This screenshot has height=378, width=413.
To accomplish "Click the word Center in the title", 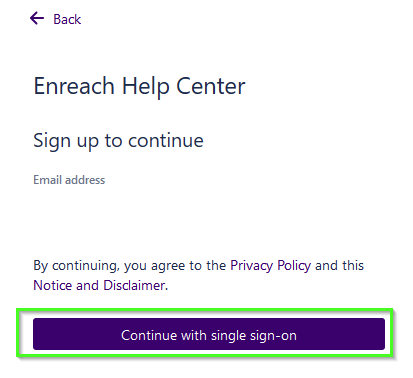I will [x=211, y=86].
